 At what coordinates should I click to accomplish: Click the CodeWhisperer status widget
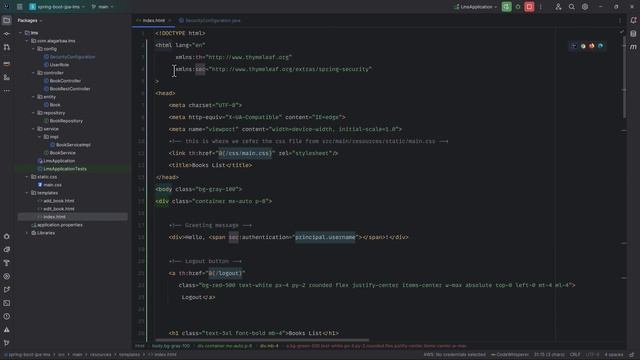[510, 355]
